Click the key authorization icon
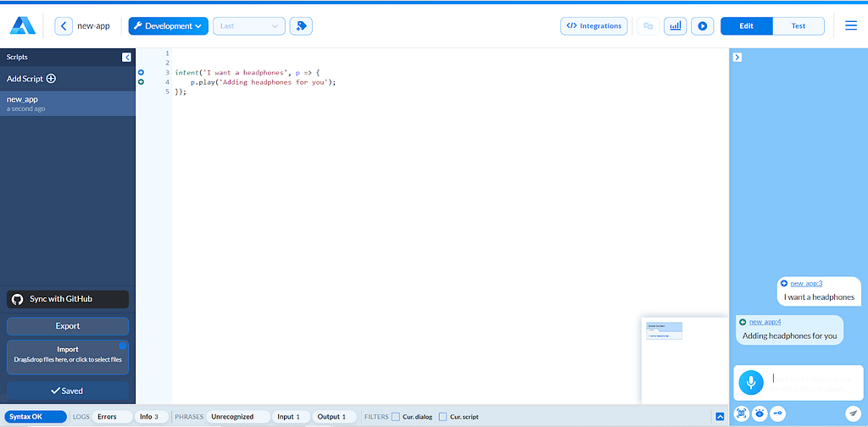Image resolution: width=868 pixels, height=427 pixels. 778,413
